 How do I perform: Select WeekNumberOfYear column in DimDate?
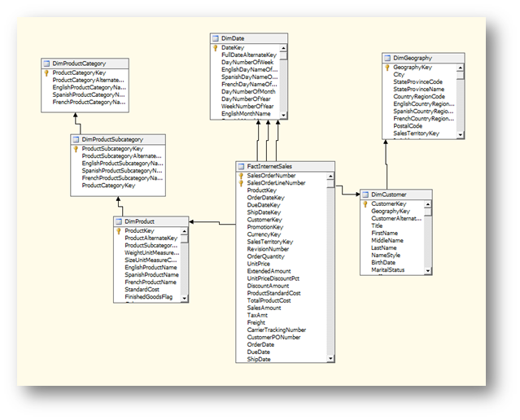(247, 107)
